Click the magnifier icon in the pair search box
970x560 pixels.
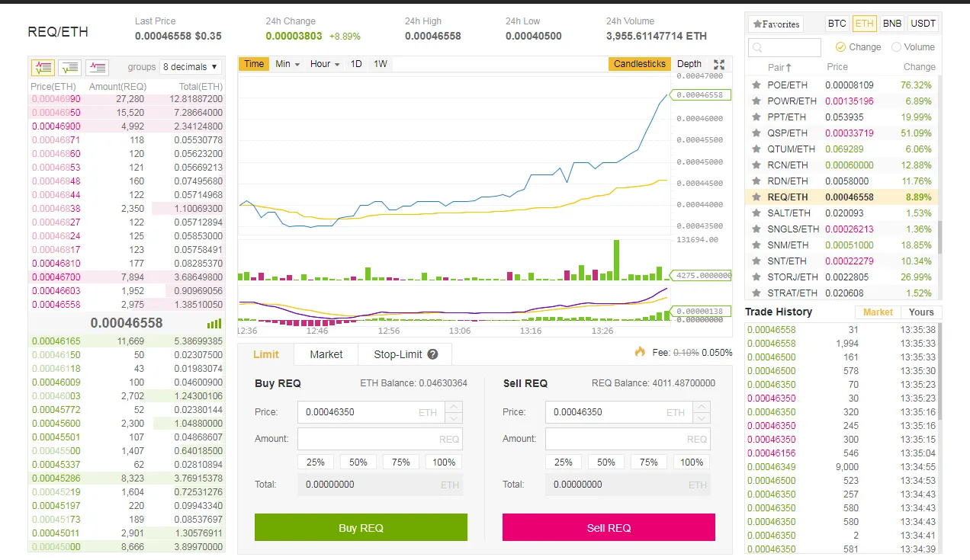click(x=757, y=47)
